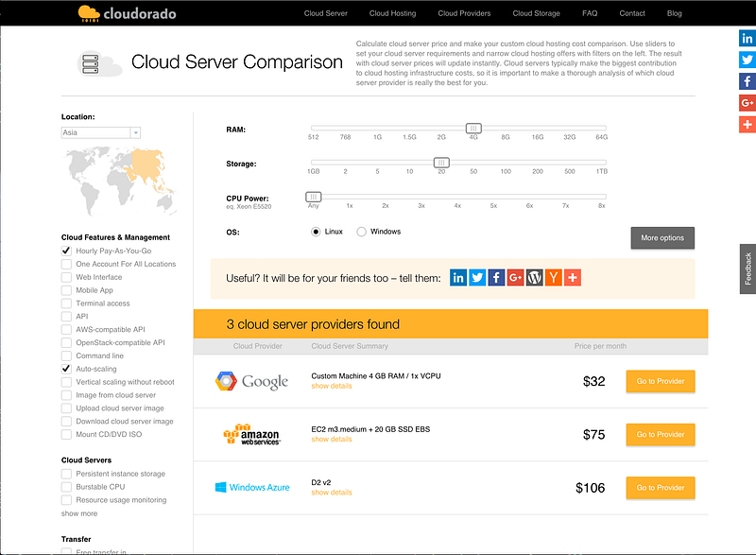756x555 pixels.
Task: Go to Provider for Google
Action: 661,381
